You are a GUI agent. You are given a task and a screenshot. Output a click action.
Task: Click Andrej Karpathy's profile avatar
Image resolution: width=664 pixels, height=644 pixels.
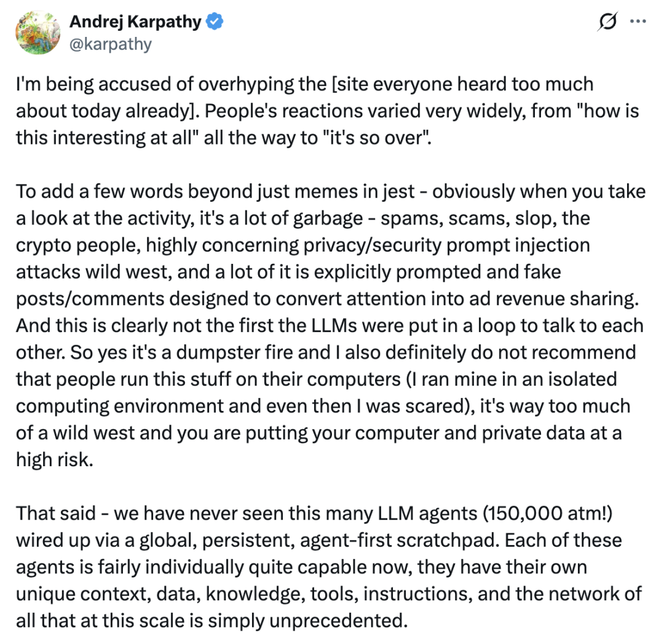(x=36, y=32)
